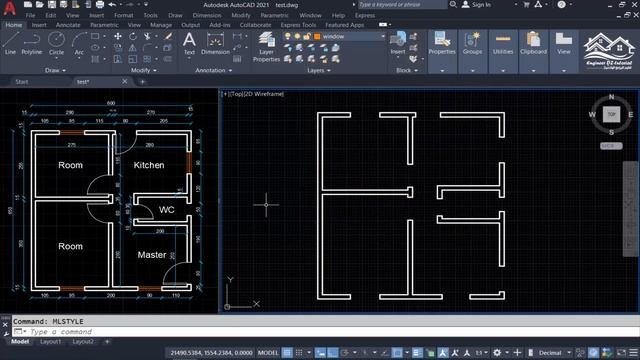Click the new drawing tab plus button

coord(142,82)
